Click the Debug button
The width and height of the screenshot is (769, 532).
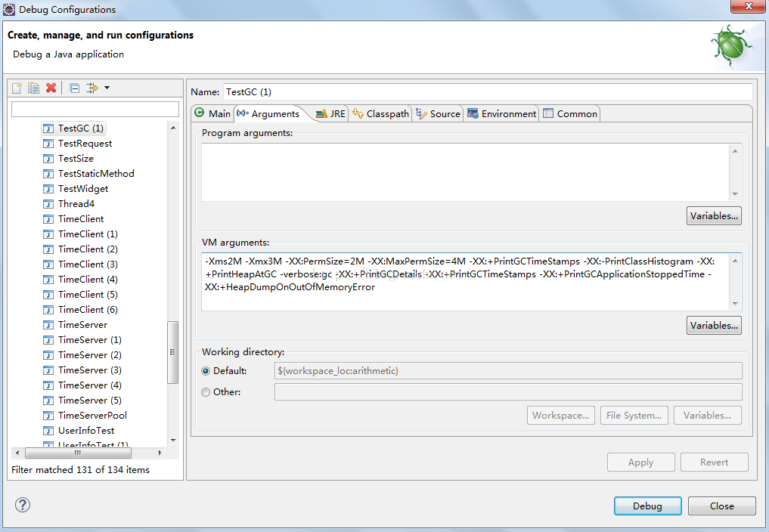tap(647, 506)
